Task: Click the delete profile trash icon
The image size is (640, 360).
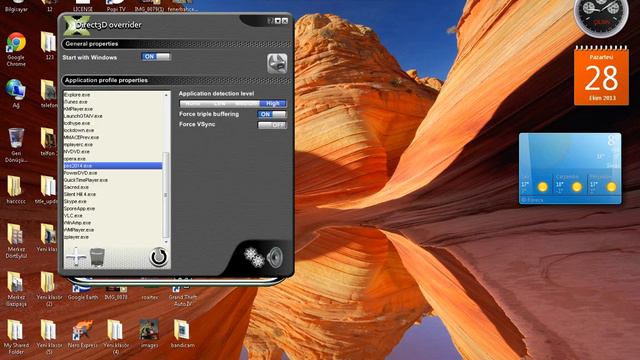Action: coord(97,257)
